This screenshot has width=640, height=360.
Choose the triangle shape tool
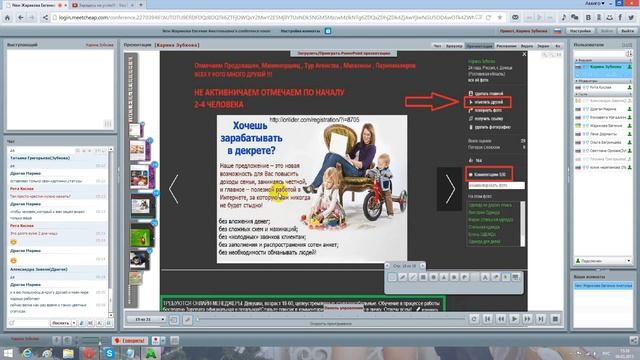coord(443,278)
